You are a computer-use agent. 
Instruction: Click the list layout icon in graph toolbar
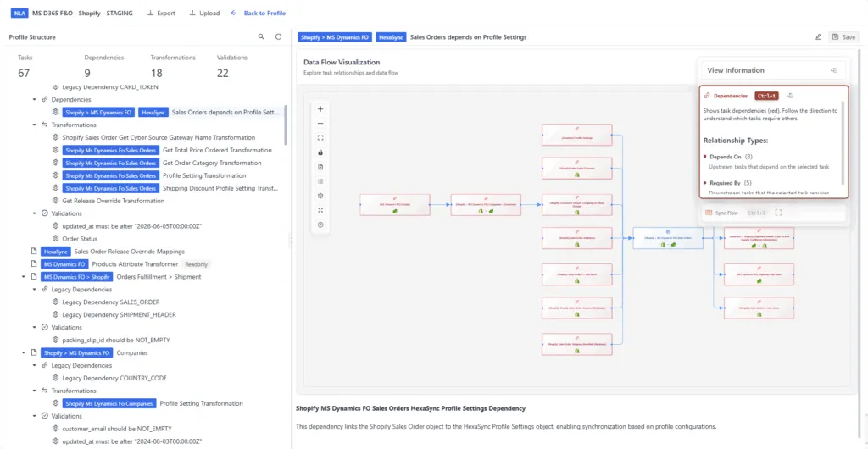click(x=320, y=180)
